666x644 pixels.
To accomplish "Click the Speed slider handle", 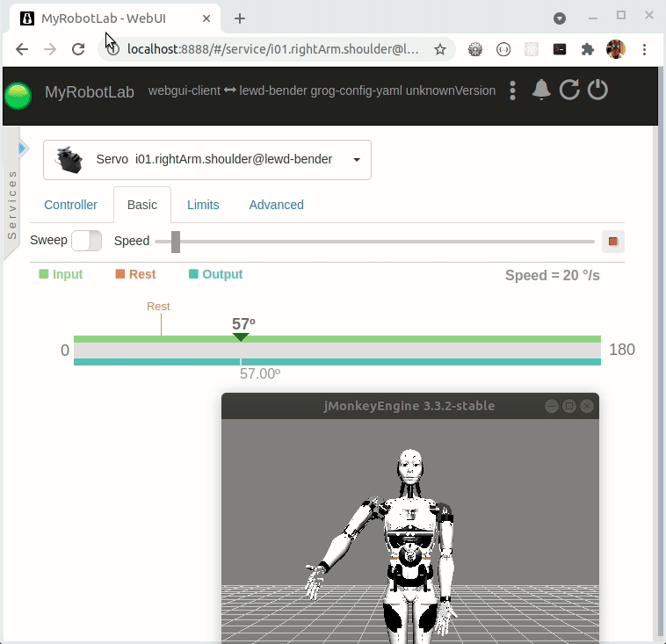I will tap(176, 242).
